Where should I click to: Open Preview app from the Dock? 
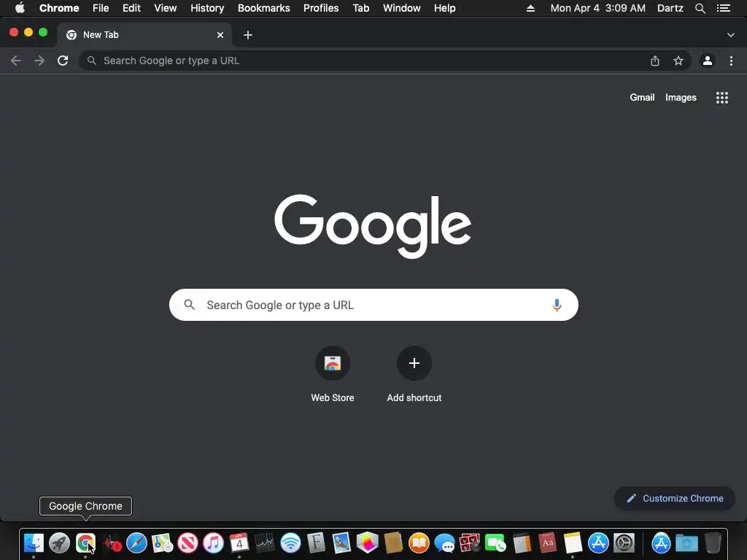click(341, 542)
